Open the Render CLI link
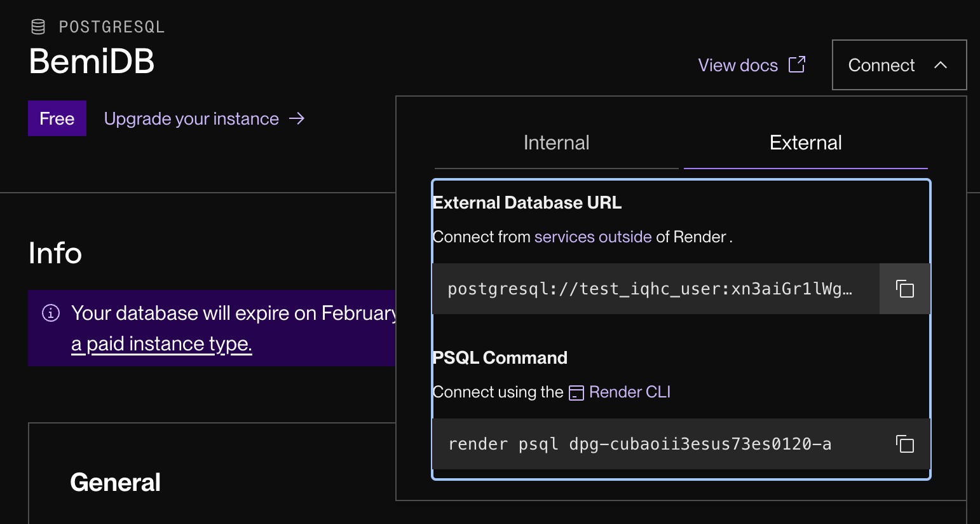This screenshot has width=980, height=524. tap(629, 392)
